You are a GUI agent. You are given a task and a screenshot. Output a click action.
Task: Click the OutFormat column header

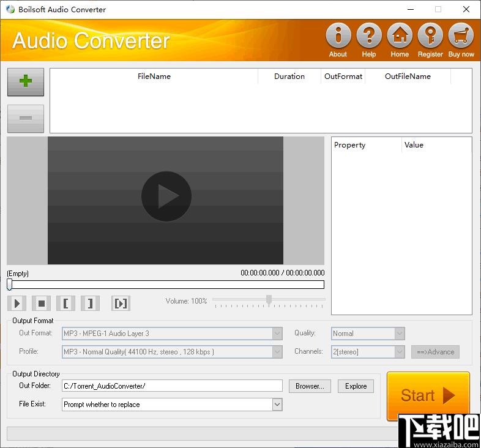click(343, 77)
